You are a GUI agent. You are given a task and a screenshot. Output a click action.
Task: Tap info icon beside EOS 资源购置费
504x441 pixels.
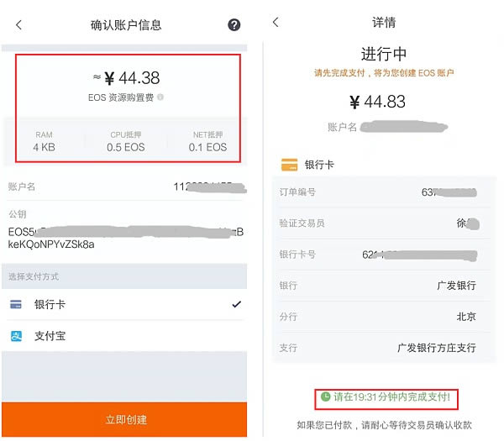[x=160, y=97]
